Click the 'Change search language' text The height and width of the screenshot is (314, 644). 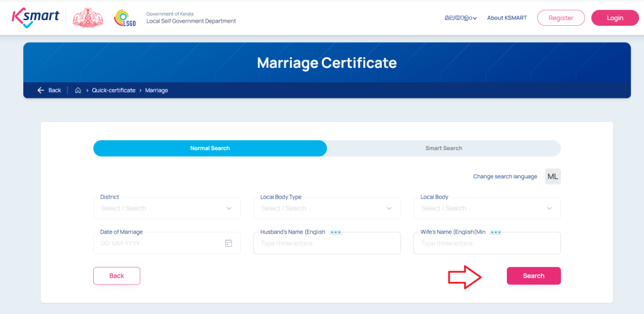point(505,176)
